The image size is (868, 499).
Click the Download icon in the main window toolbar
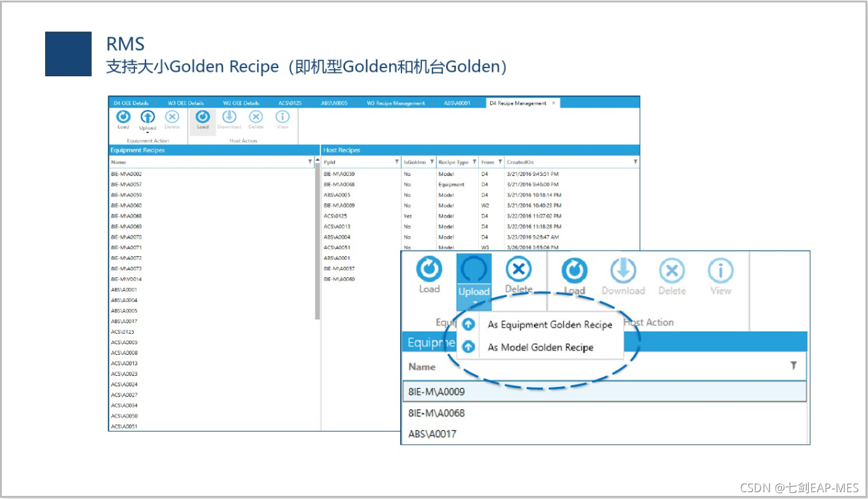coord(229,116)
